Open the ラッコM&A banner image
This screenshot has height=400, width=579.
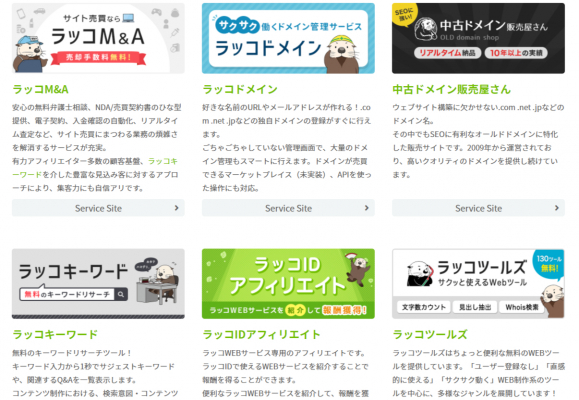pos(98,38)
